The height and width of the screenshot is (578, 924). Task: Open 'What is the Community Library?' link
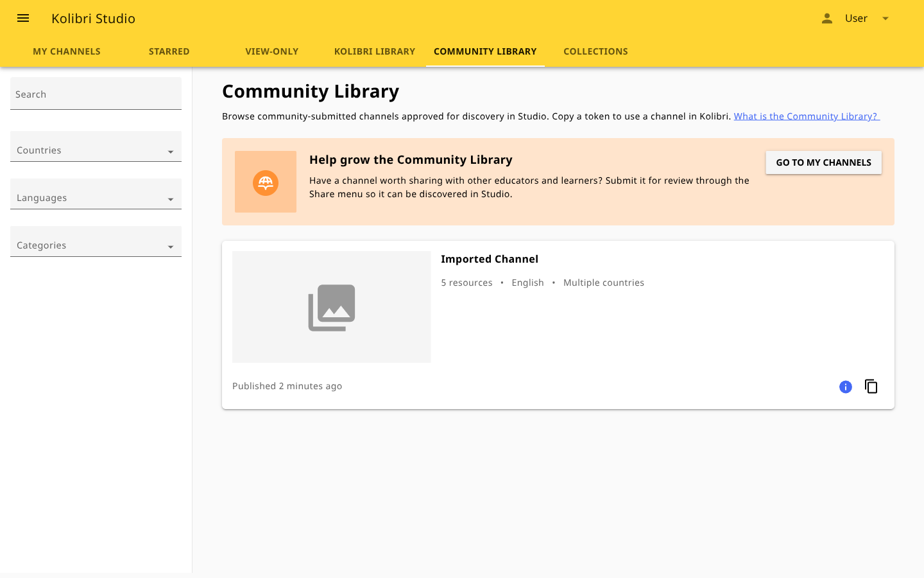pyautogui.click(x=807, y=116)
